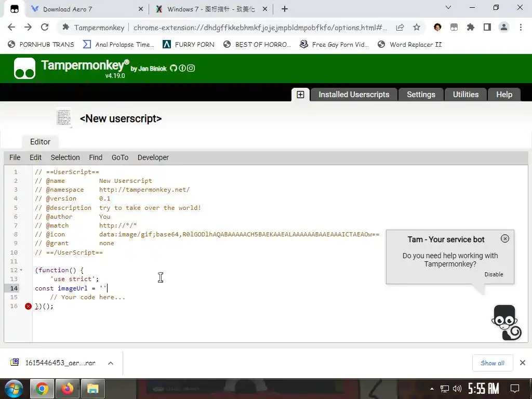The image size is (532, 399).
Task: Open the Free Gay Porn Vid... bookmark
Action: [334, 45]
